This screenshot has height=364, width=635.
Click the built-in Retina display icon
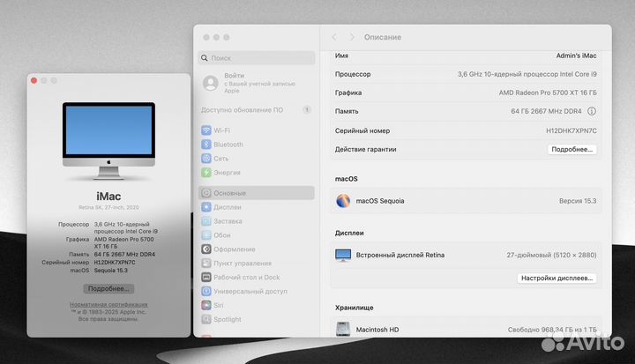[343, 255]
